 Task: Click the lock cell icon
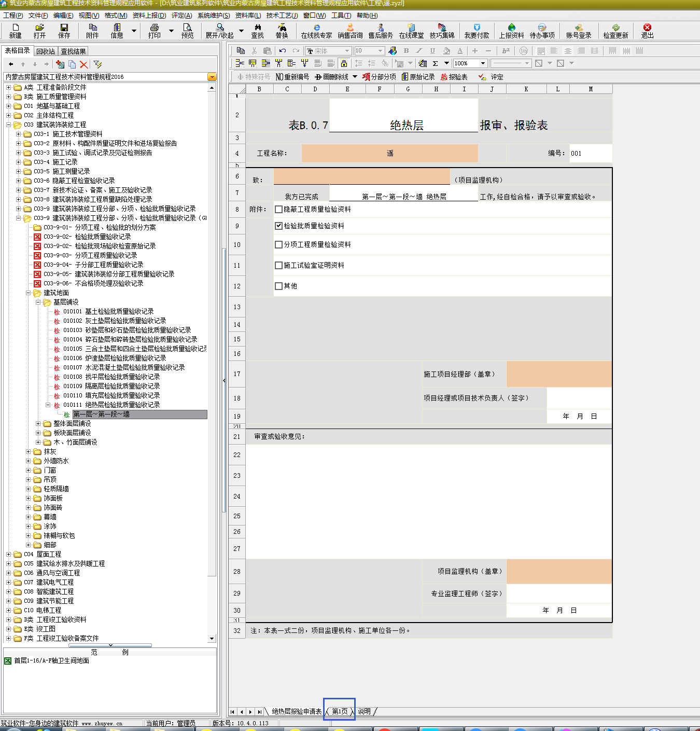point(343,63)
